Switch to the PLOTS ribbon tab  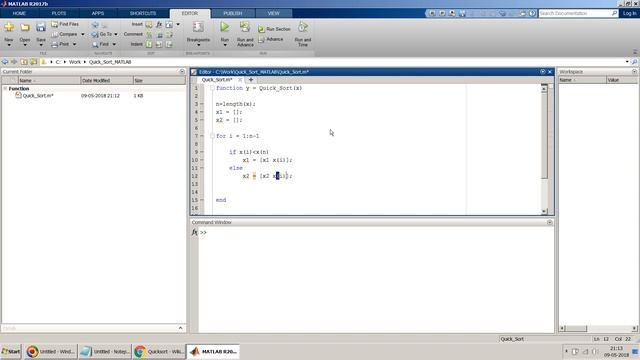point(59,13)
